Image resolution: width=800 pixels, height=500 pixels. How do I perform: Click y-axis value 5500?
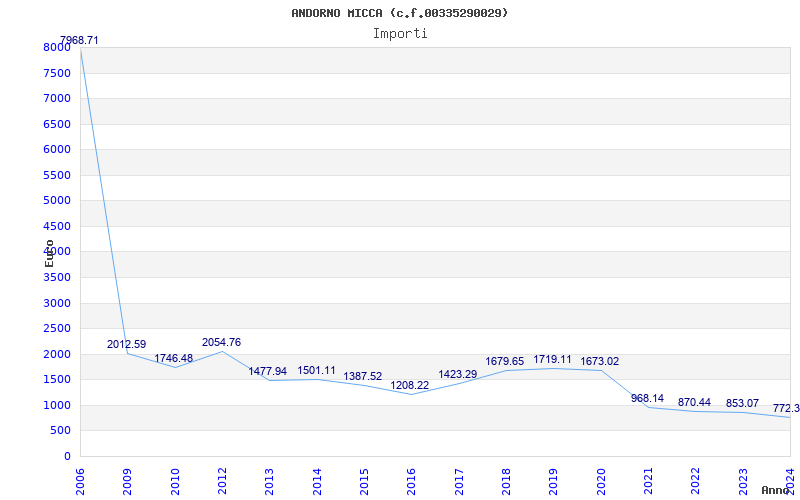[x=57, y=175]
